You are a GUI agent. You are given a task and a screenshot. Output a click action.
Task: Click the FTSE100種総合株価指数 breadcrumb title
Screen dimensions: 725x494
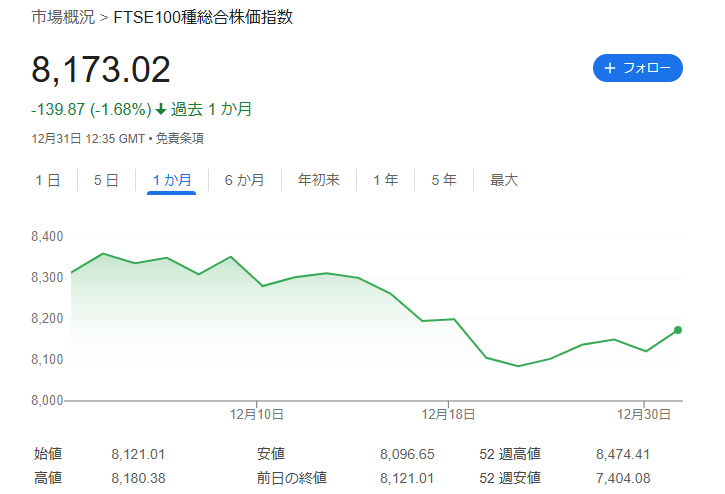pos(203,17)
